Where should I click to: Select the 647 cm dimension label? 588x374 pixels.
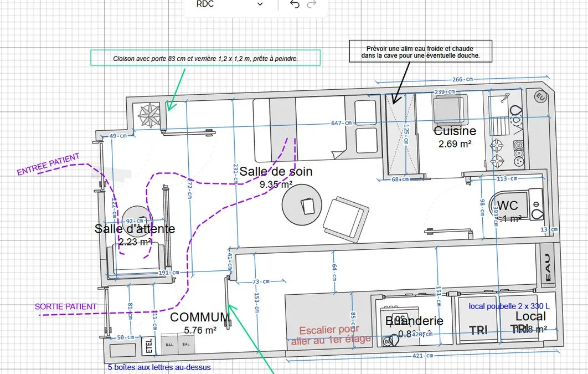(341, 123)
